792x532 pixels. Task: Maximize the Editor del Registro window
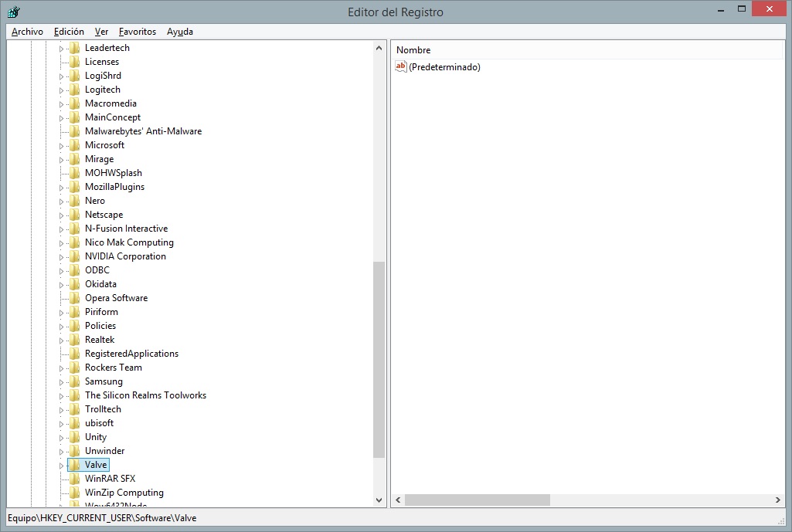[742, 9]
